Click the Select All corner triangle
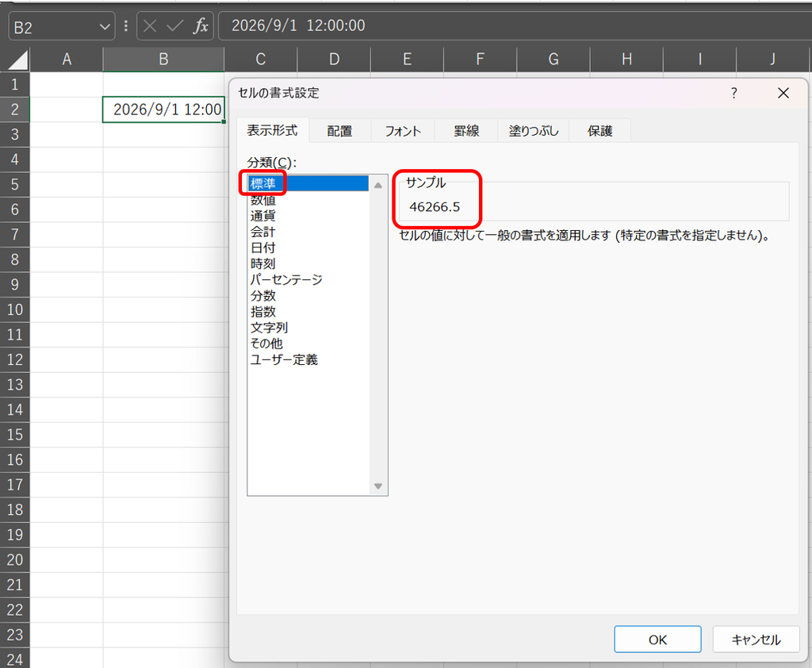 17,60
